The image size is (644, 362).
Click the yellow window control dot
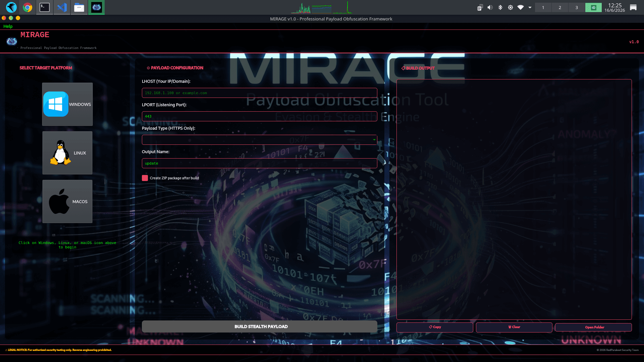(x=18, y=18)
